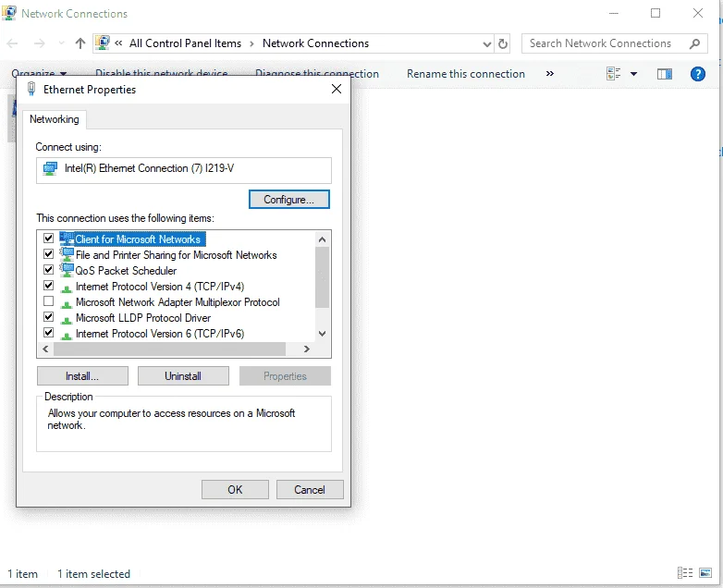This screenshot has height=588, width=723.
Task: Toggle the preview pane icon
Action: (x=665, y=74)
